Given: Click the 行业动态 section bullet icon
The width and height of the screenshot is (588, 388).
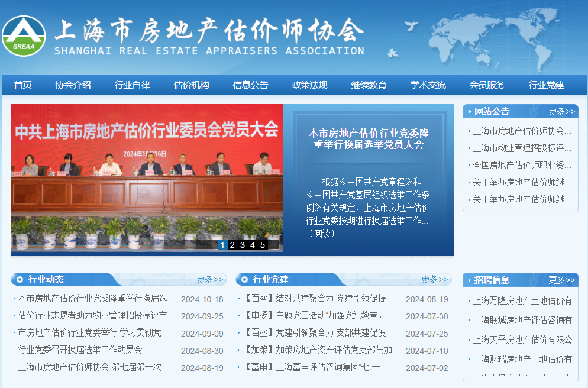Looking at the screenshot, I should [20, 280].
